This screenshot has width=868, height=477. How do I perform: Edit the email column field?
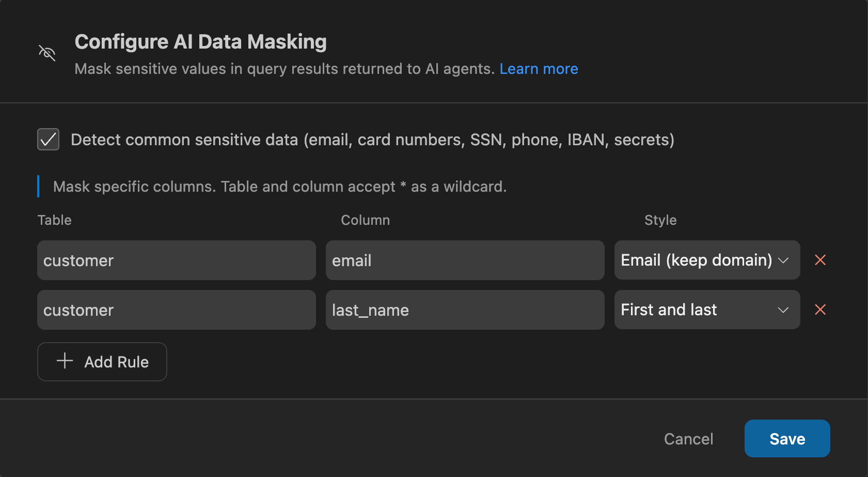point(465,260)
